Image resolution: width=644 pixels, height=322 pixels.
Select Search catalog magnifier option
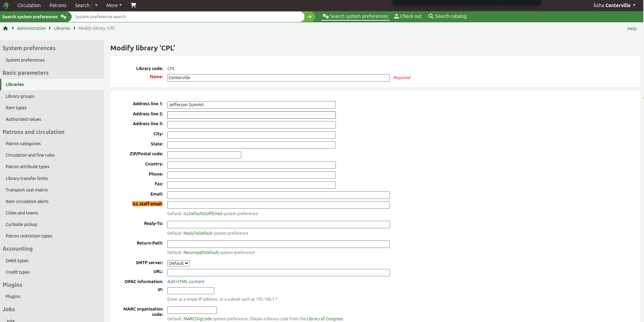point(447,16)
